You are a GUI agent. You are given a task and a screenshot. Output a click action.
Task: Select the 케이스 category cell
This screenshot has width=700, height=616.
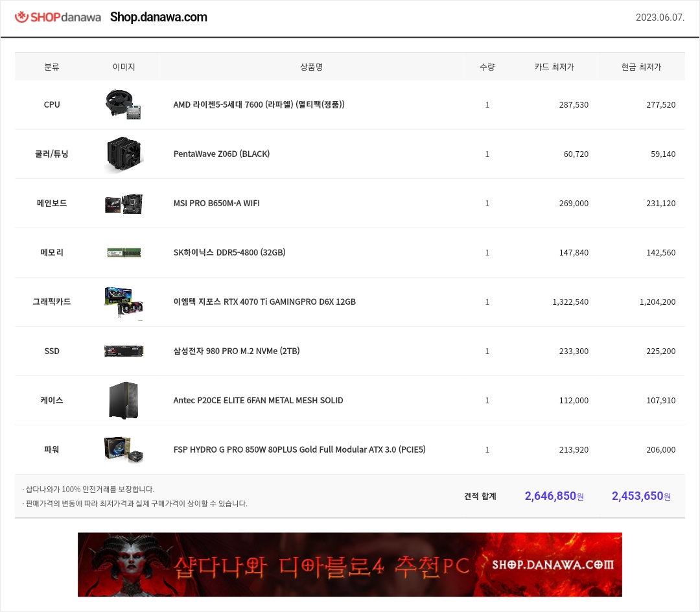pos(52,400)
